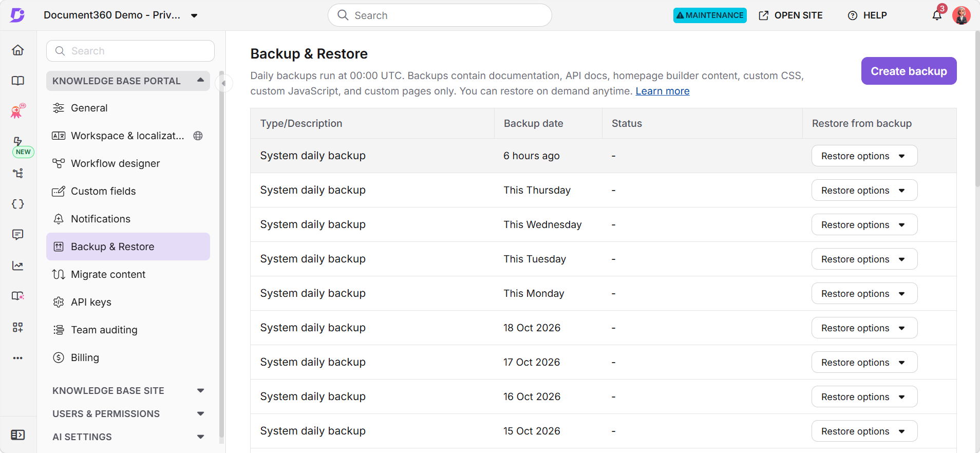This screenshot has height=453, width=980.
Task: Click the MAINTENANCE badge
Action: pyautogui.click(x=710, y=15)
